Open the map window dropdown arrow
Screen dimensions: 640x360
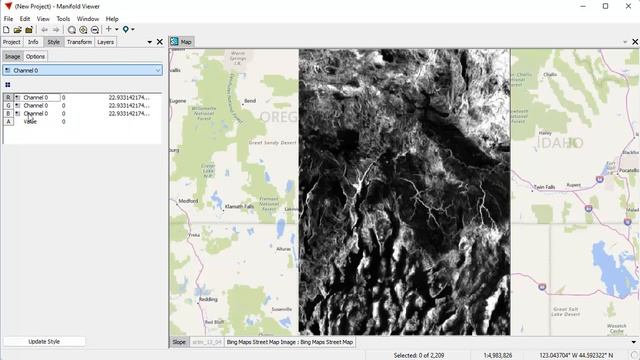625,42
